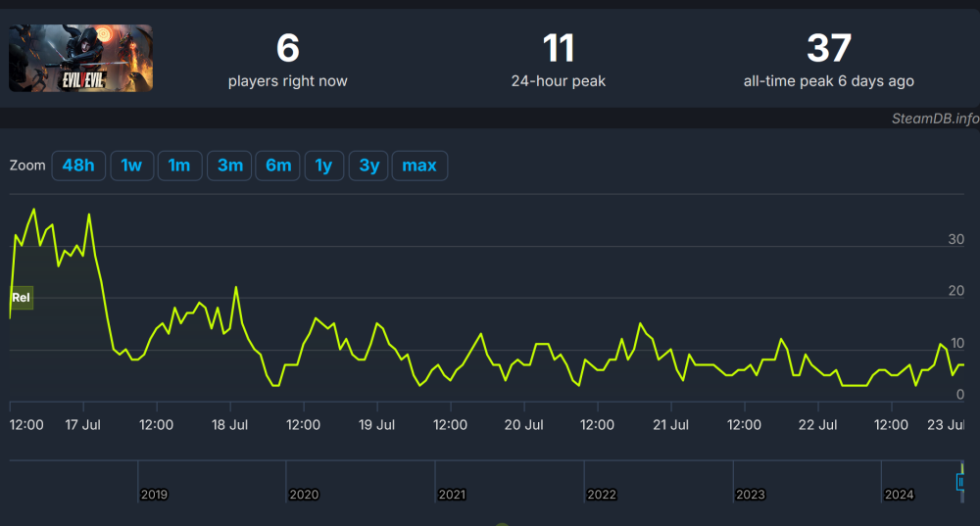Viewport: 980px width, 526px height.
Task: Grab the blue navigator range handle
Action: pyautogui.click(x=960, y=481)
